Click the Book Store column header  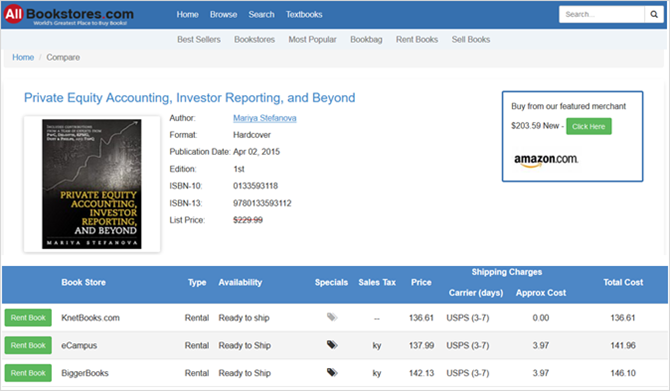pyautogui.click(x=83, y=282)
